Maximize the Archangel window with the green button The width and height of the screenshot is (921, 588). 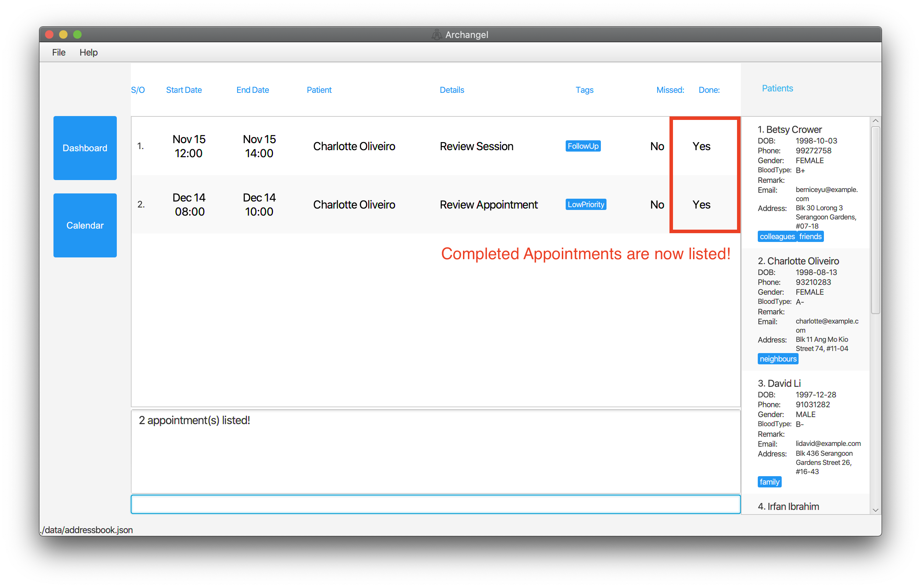point(78,35)
